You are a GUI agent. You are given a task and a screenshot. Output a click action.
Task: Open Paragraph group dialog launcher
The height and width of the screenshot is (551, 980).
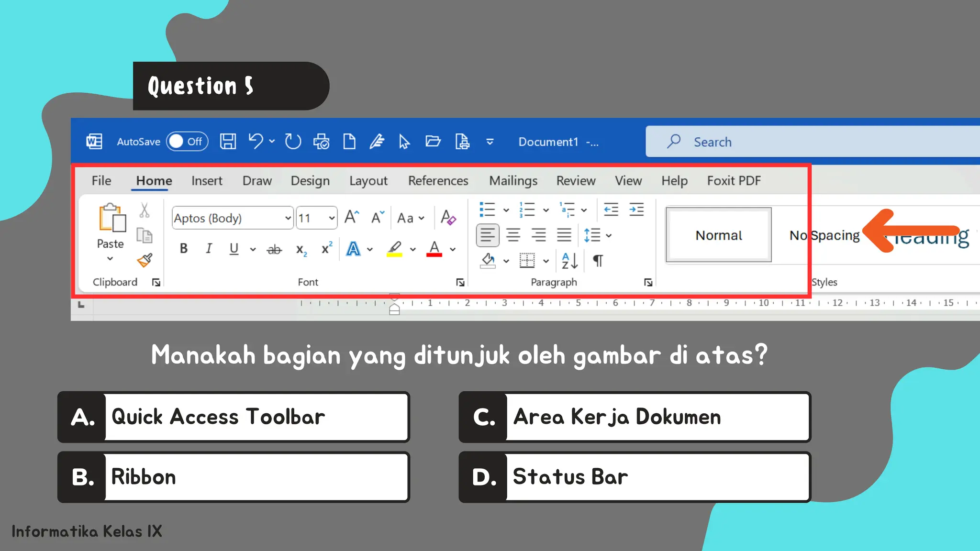point(648,282)
